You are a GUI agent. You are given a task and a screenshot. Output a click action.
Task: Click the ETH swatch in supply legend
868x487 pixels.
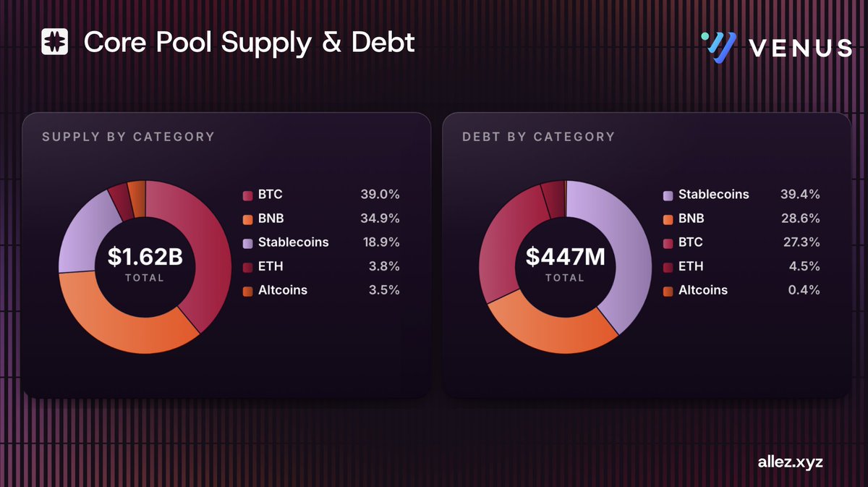coord(247,267)
